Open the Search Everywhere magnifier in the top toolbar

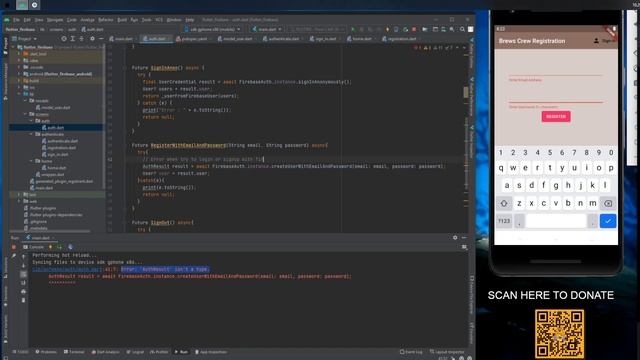tap(462, 29)
